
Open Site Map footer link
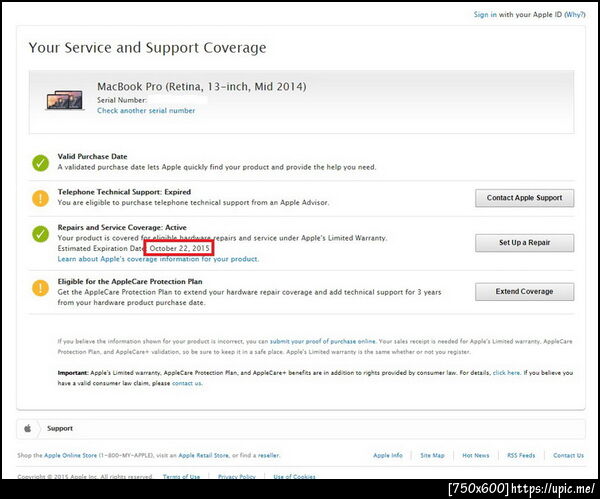pos(432,455)
